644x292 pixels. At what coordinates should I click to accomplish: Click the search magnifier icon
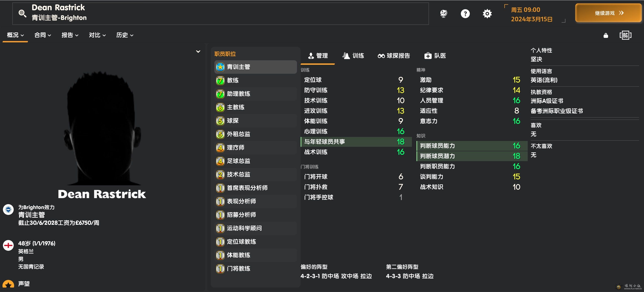[22, 13]
